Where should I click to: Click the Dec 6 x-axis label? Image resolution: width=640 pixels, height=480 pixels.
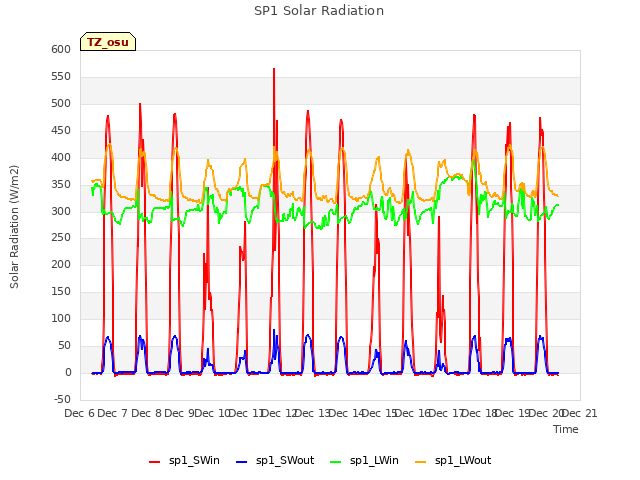(x=80, y=413)
